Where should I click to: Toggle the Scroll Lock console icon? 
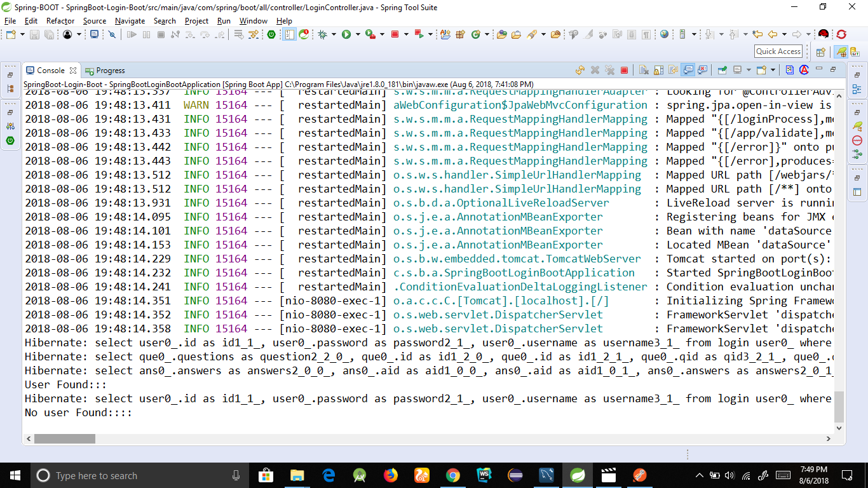(x=658, y=70)
